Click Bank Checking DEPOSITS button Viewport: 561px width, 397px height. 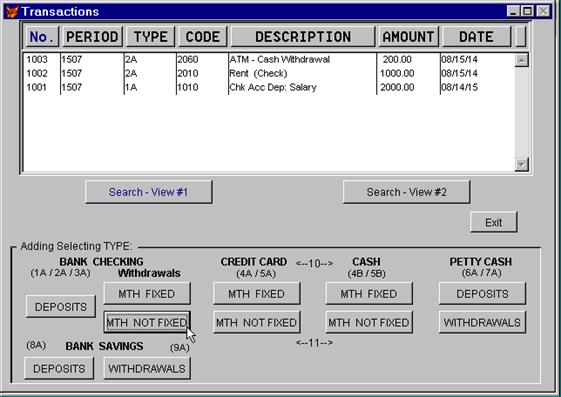click(x=60, y=307)
